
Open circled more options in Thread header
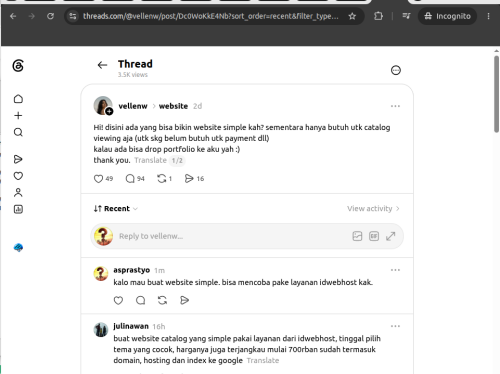[x=396, y=70]
